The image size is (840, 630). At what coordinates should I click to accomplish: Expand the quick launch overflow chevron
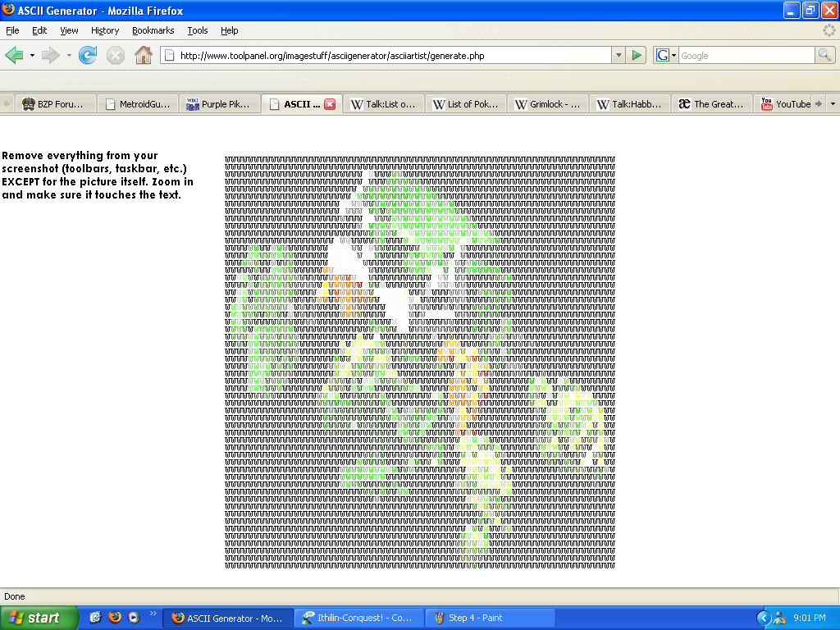click(x=153, y=614)
